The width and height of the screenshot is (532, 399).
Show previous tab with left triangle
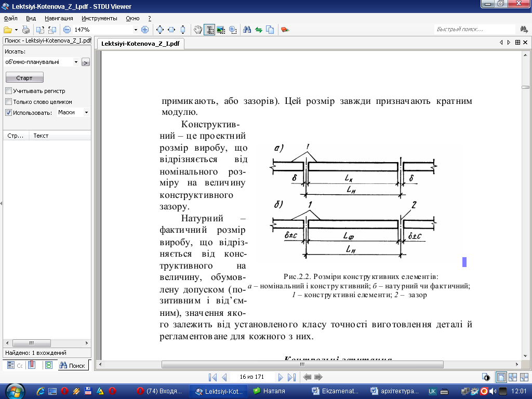501,43
